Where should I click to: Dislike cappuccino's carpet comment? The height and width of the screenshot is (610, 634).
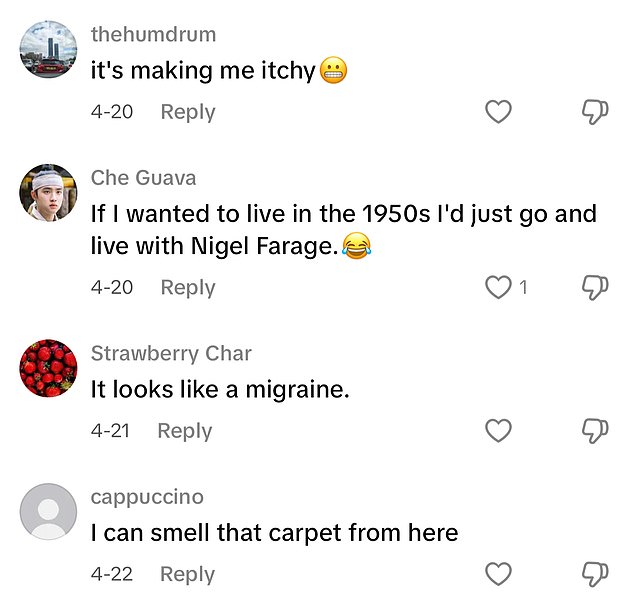coord(594,574)
